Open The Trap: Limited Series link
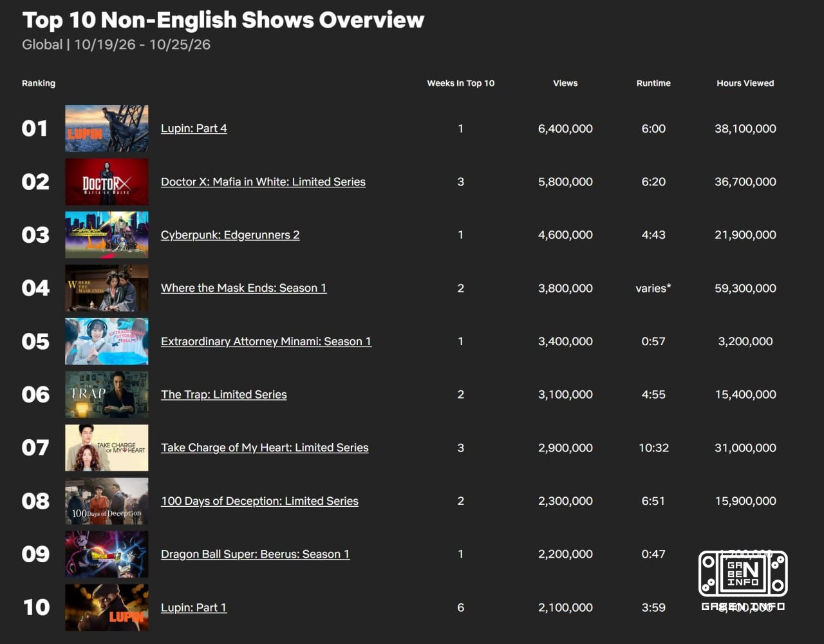Viewport: 824px width, 644px height. (x=224, y=394)
